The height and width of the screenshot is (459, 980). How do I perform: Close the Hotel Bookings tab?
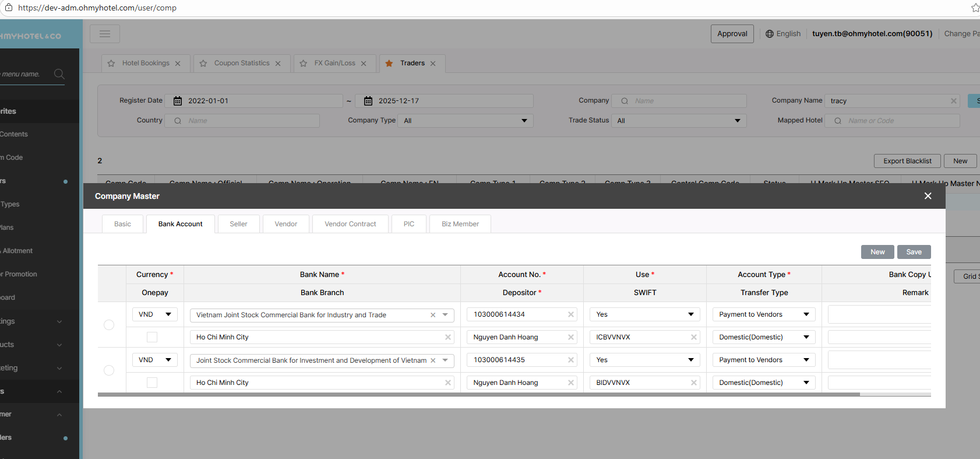[x=178, y=64]
